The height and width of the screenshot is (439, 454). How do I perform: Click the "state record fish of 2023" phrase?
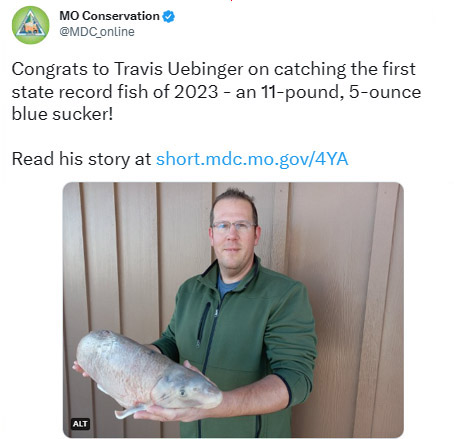pyautogui.click(x=115, y=92)
